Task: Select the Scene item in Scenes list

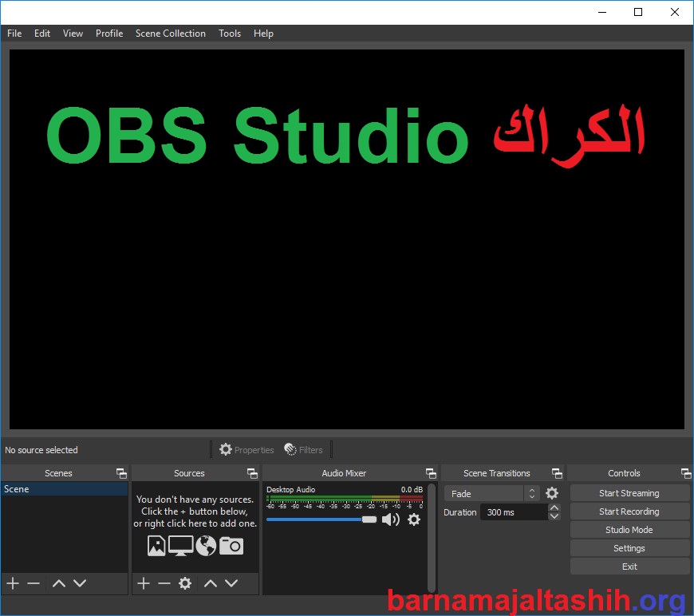Action: [64, 489]
